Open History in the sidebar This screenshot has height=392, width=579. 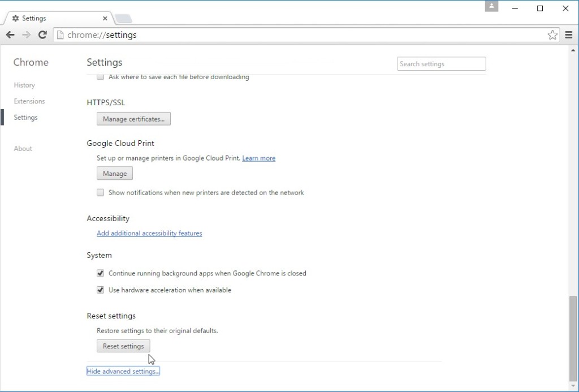click(x=24, y=85)
